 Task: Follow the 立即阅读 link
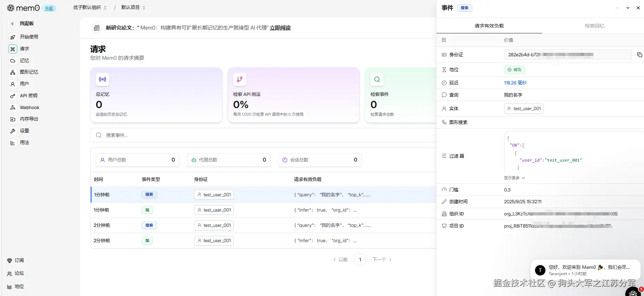click(x=280, y=28)
